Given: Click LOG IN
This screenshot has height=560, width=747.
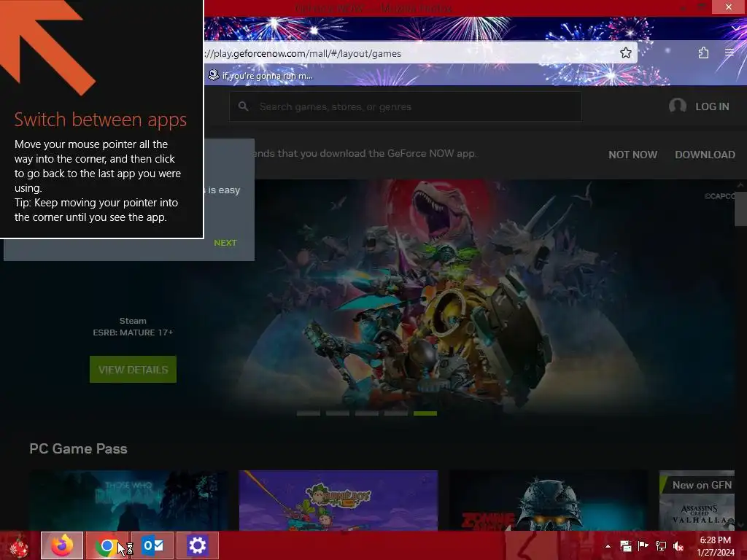Looking at the screenshot, I should (x=712, y=106).
